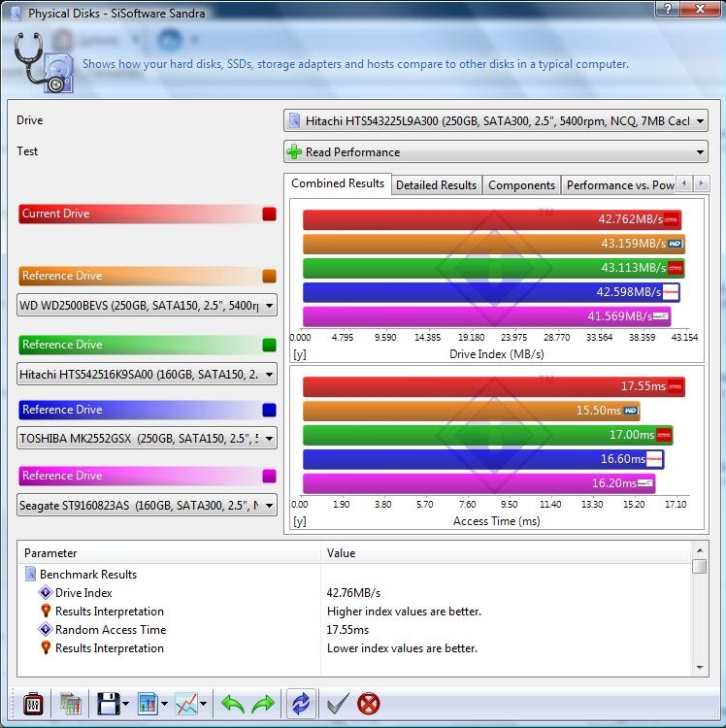Click the 41.569MB/s magenta Seagate bar
Screen dimensions: 726x728
487,316
